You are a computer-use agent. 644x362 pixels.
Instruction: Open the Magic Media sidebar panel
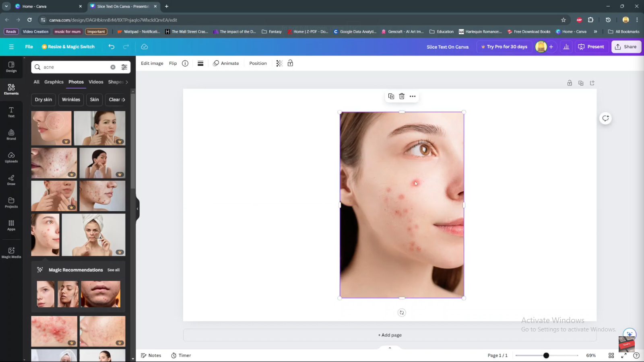coord(11,253)
